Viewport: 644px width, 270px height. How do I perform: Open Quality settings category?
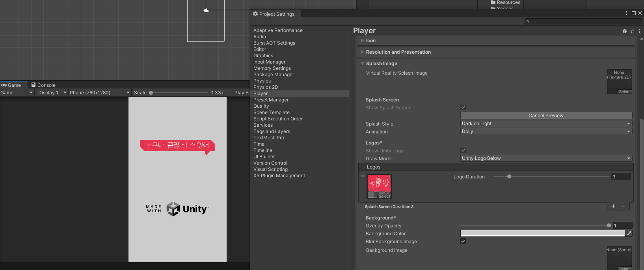(261, 106)
